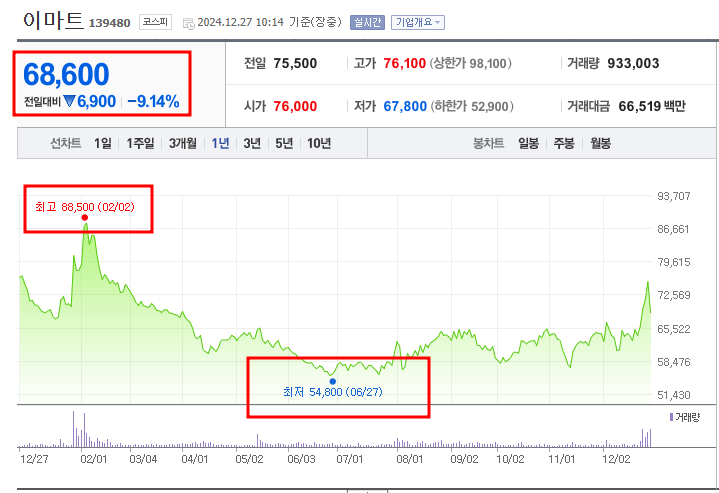
Task: Click the 이마트 stock name title
Action: click(53, 20)
